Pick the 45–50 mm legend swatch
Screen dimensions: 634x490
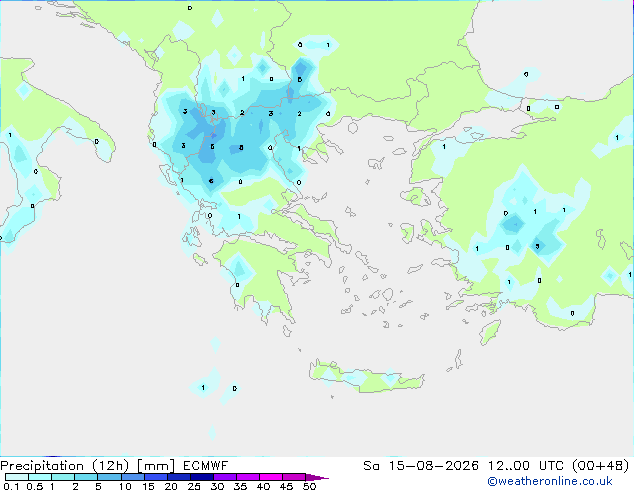(294, 477)
